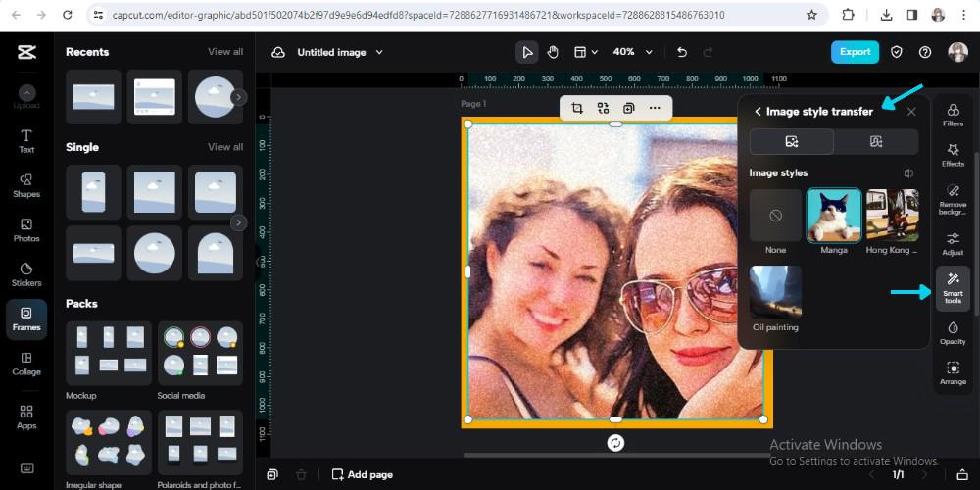This screenshot has height=490, width=980.
Task: Click the crop icon above image
Action: coord(577,108)
